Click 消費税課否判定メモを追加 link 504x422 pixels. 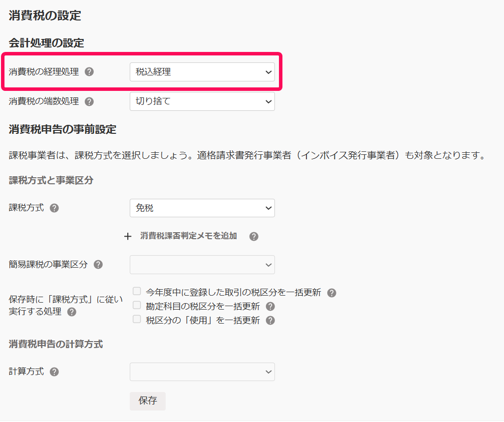point(188,236)
